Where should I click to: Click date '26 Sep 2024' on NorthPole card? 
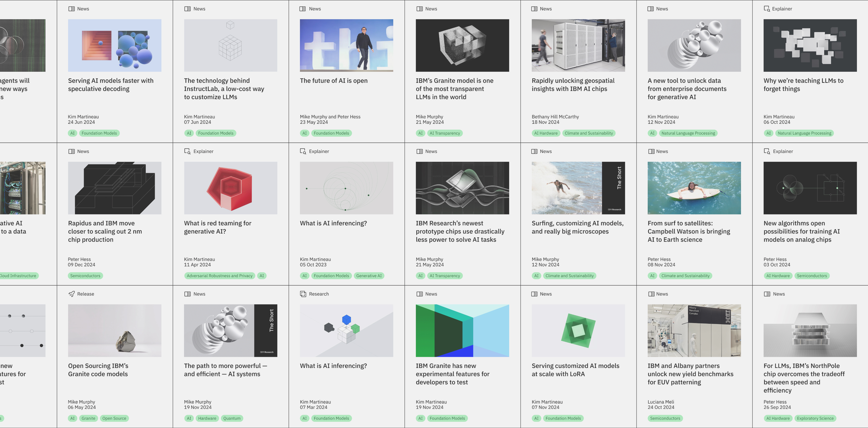click(777, 408)
